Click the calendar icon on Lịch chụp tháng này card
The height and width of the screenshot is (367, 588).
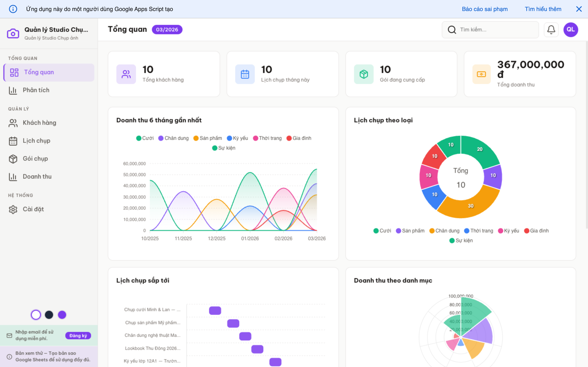pyautogui.click(x=245, y=74)
